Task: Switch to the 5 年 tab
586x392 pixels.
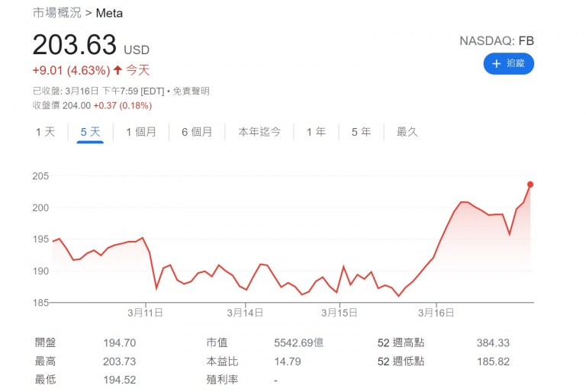Action: point(361,132)
